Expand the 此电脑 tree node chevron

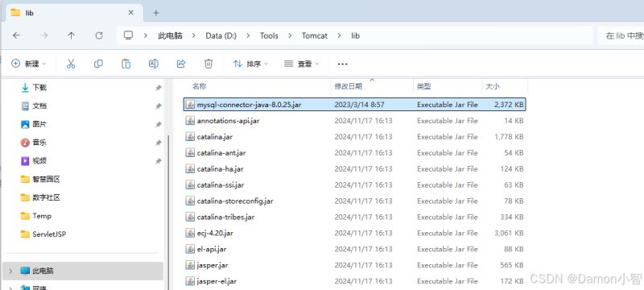10,271
